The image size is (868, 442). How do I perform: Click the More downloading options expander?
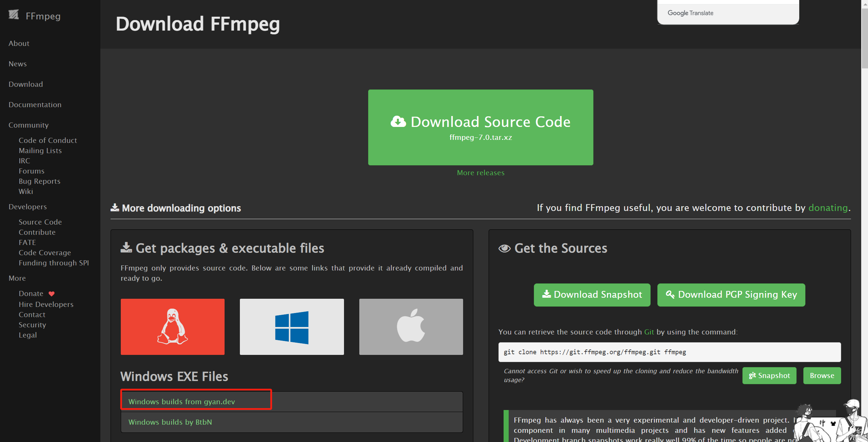click(175, 208)
